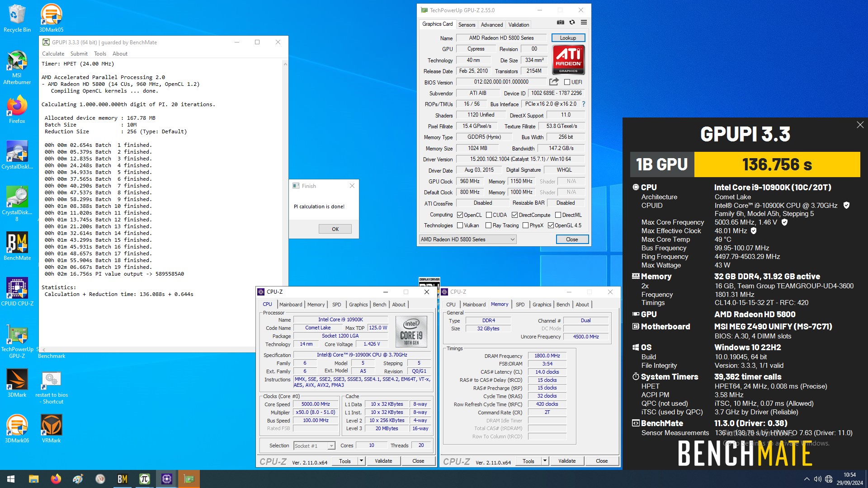Screen dimensions: 868x488
Task: Click OK in the Finish dialog
Action: click(x=335, y=229)
